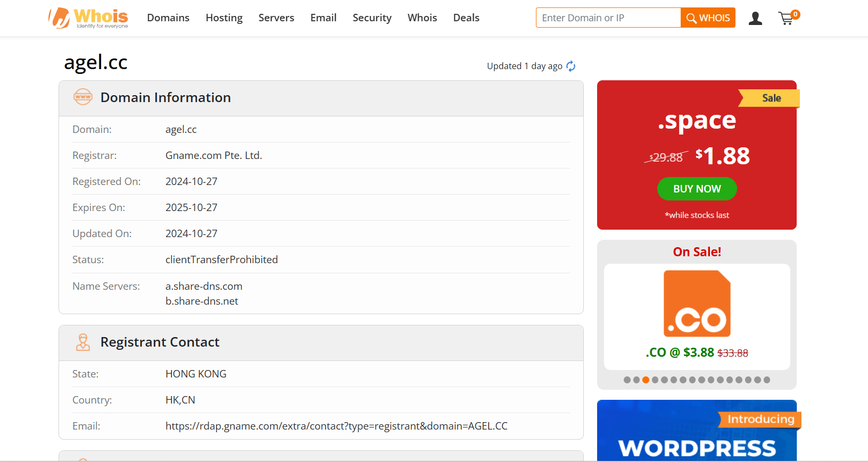Click the crossed-out $29.88 price

(x=666, y=157)
